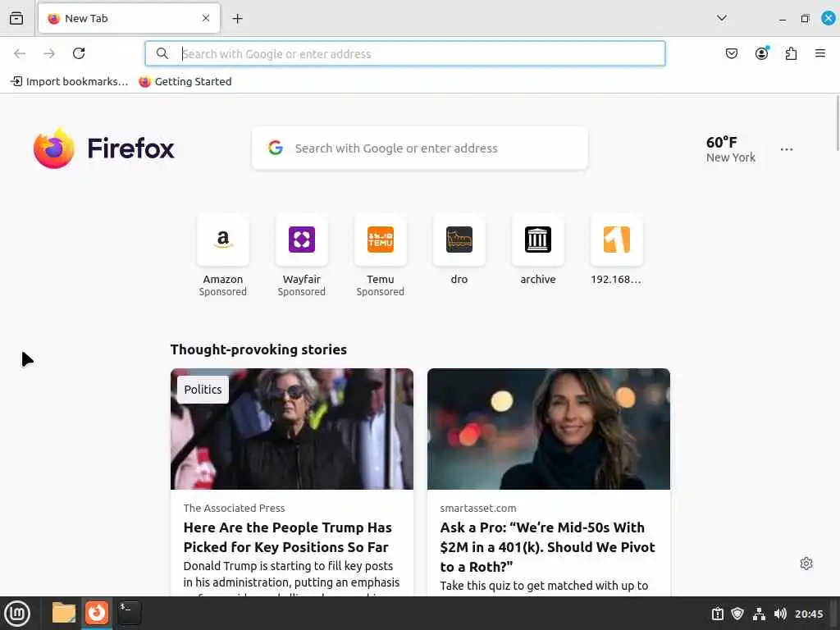Expand the List all tabs chevron
The width and height of the screenshot is (840, 630).
click(722, 18)
